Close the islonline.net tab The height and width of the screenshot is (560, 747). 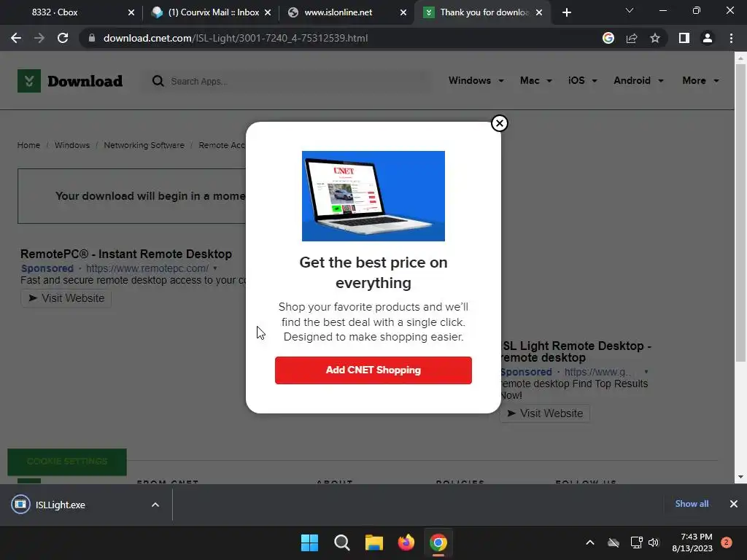[x=403, y=12]
